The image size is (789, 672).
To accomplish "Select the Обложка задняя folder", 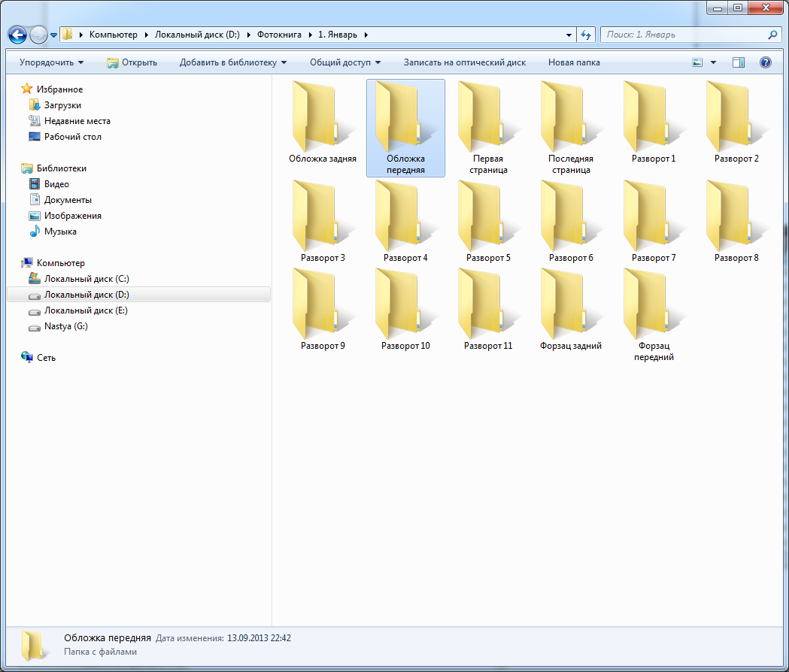I will (323, 123).
